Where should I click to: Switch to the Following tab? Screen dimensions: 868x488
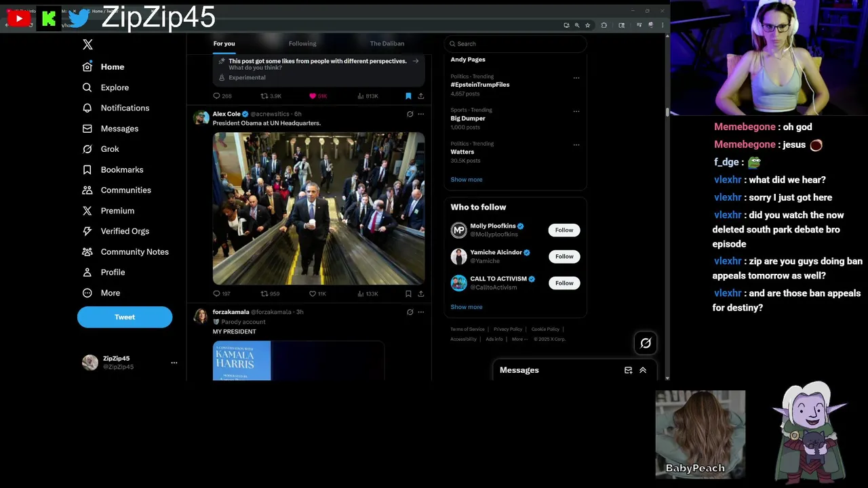tap(302, 43)
